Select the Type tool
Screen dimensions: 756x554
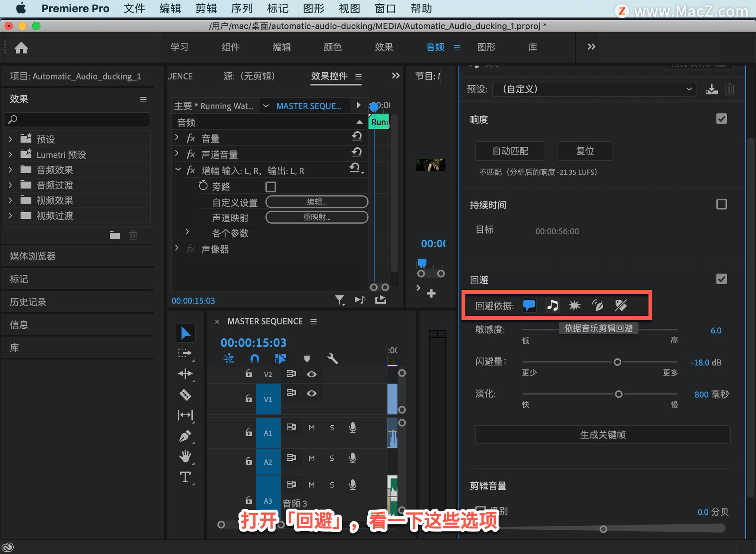pos(185,477)
